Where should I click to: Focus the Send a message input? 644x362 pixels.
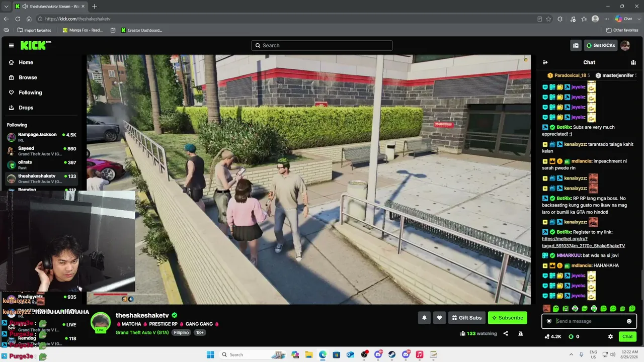589,321
